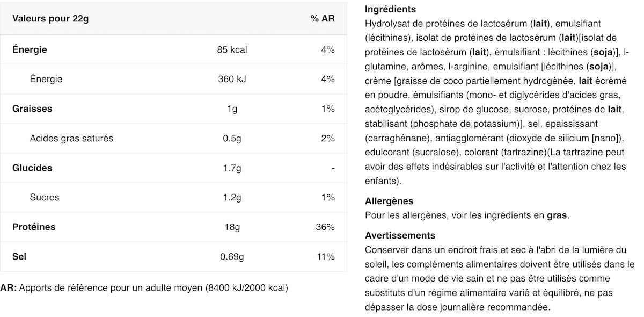Click the "Acides gras saturés" row label
The height and width of the screenshot is (317, 644).
71,138
